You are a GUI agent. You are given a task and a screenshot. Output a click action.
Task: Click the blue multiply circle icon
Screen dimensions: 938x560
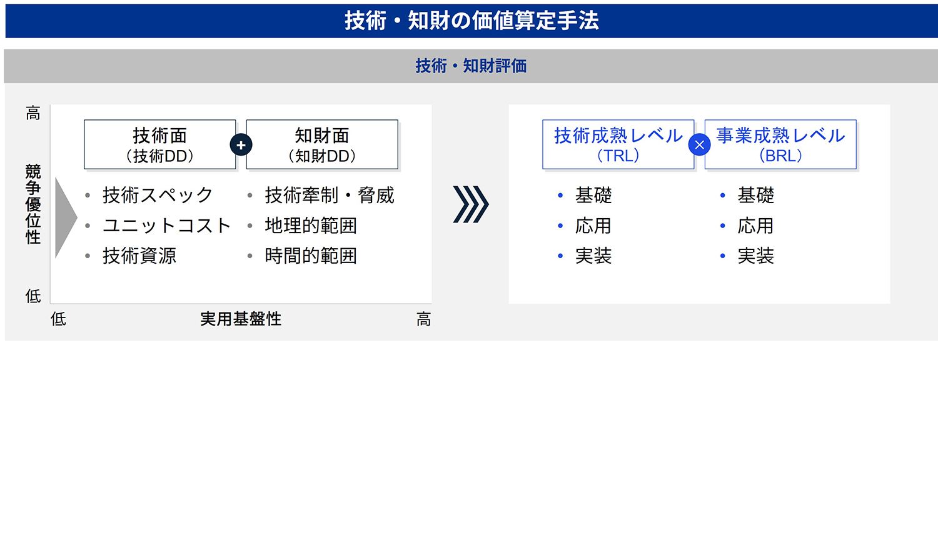tap(699, 145)
